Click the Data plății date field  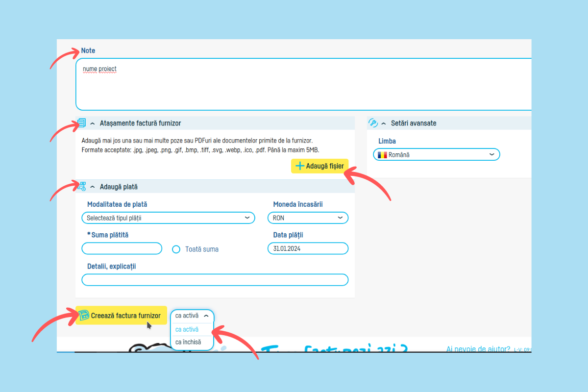point(308,249)
